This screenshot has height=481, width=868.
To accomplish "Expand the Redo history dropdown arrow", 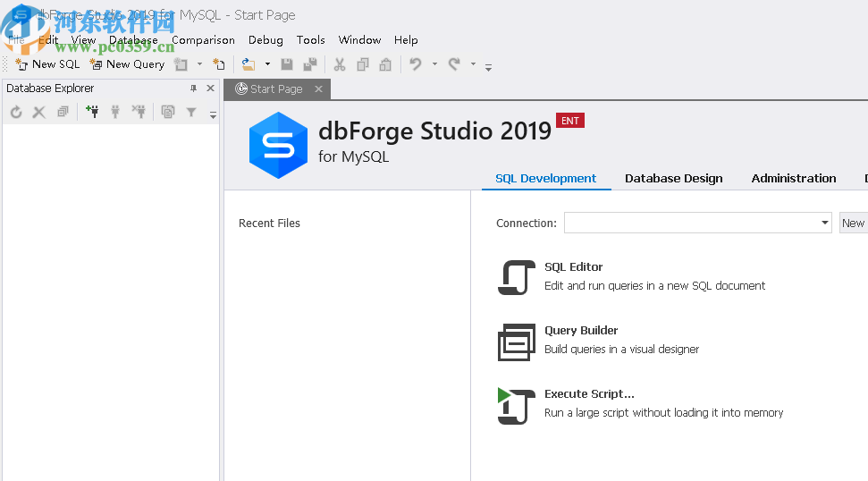I will click(x=473, y=64).
